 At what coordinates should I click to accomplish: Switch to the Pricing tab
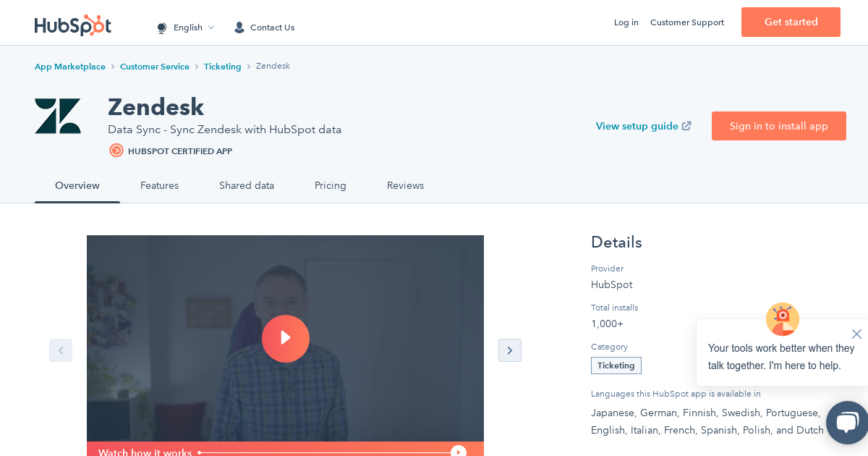pyautogui.click(x=331, y=186)
